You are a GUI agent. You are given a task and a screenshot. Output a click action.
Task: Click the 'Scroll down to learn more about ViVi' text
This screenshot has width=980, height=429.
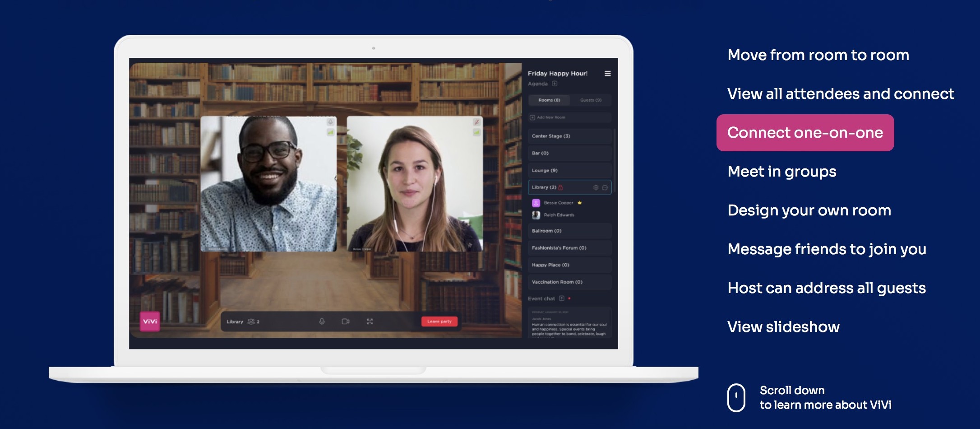(825, 398)
